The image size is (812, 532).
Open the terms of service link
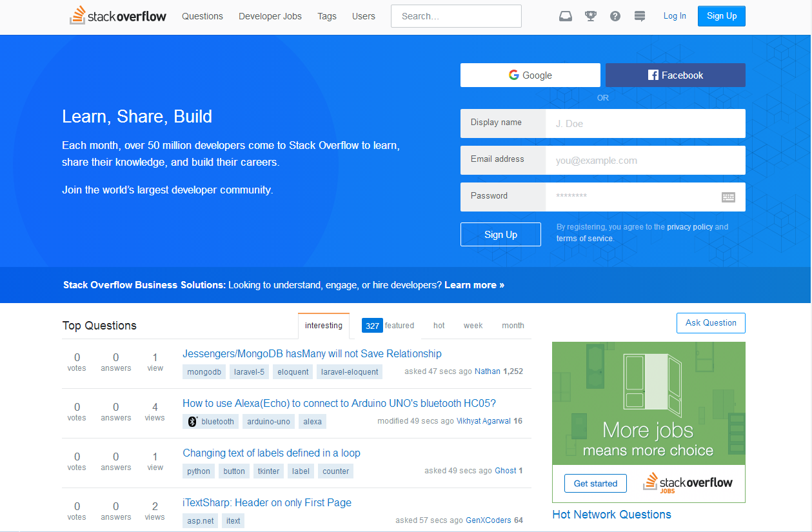584,239
